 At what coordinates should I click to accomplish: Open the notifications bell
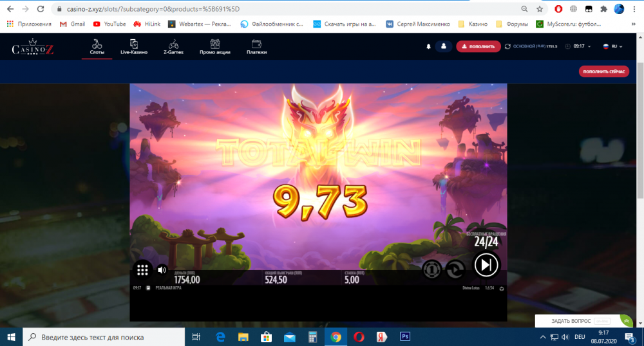click(428, 46)
